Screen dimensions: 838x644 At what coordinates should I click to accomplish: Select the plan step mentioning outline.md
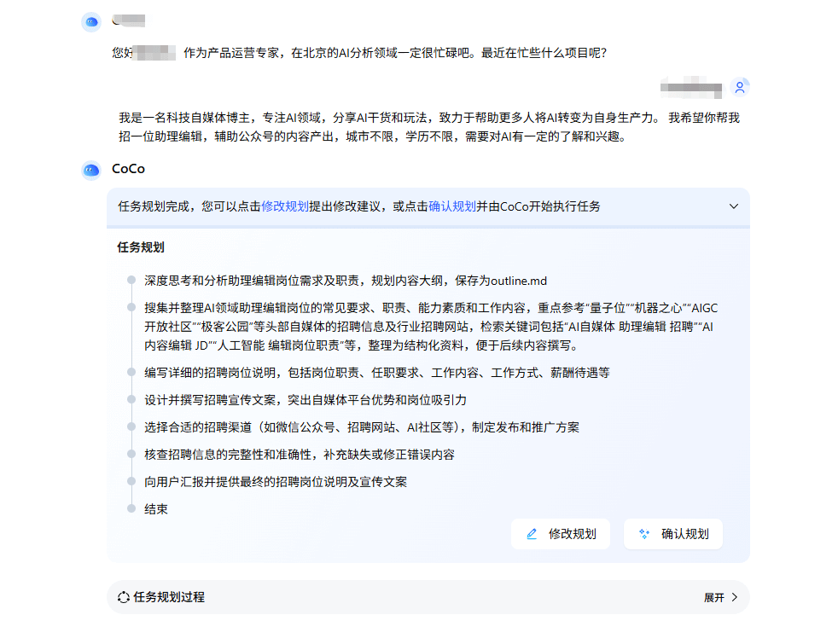pos(346,281)
